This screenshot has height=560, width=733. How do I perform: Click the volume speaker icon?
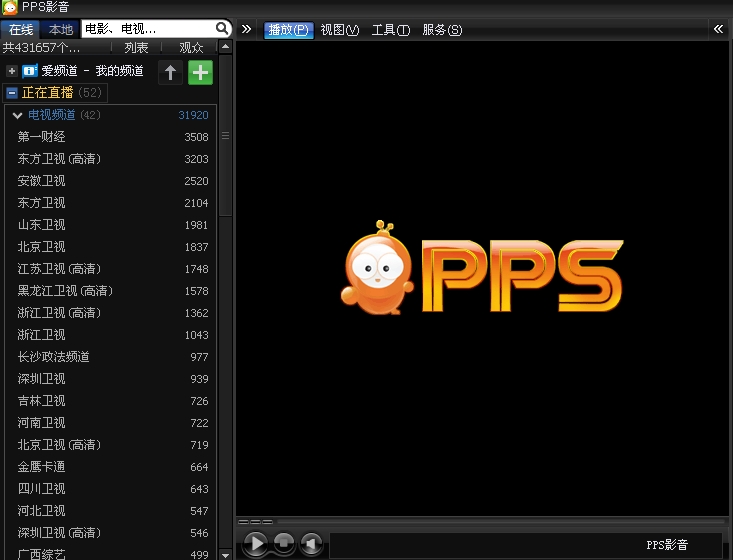pos(312,543)
